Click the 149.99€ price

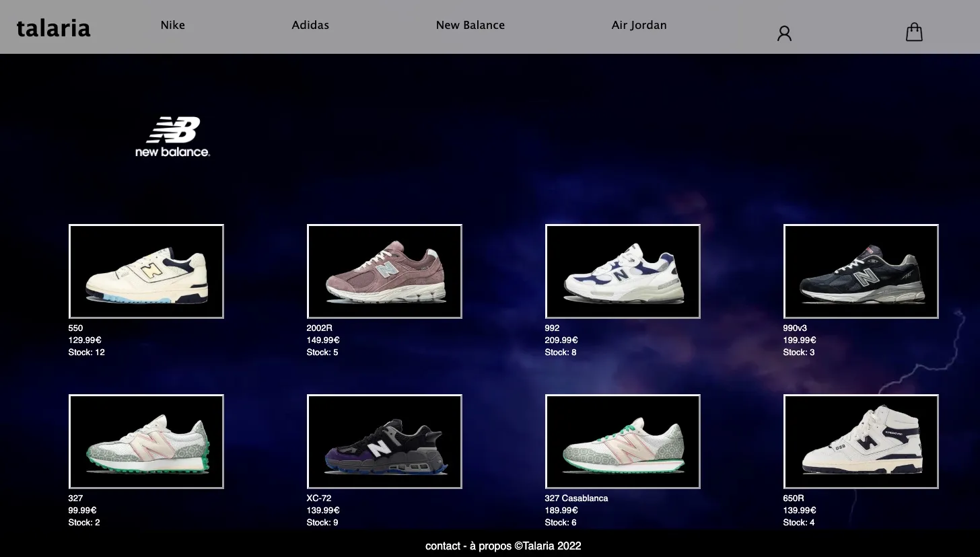(x=323, y=340)
